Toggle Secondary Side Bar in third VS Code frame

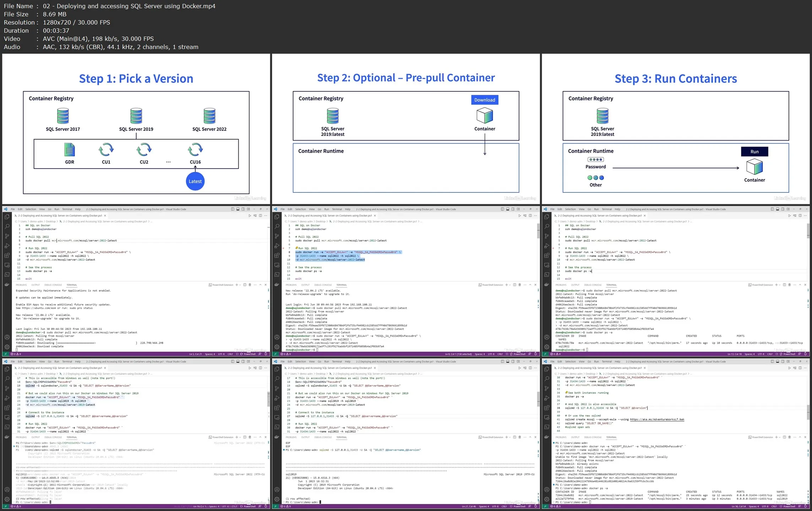(x=783, y=209)
